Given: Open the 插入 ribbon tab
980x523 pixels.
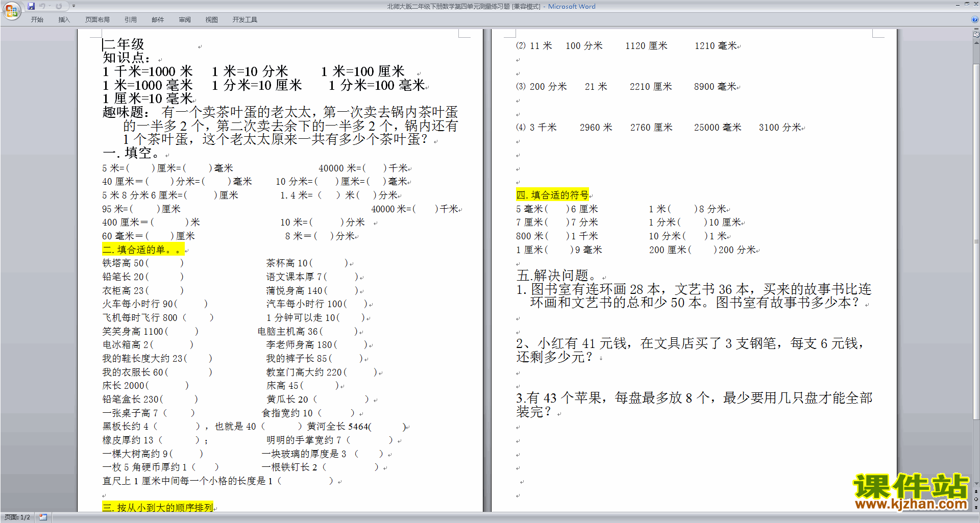Looking at the screenshot, I should pyautogui.click(x=64, y=19).
